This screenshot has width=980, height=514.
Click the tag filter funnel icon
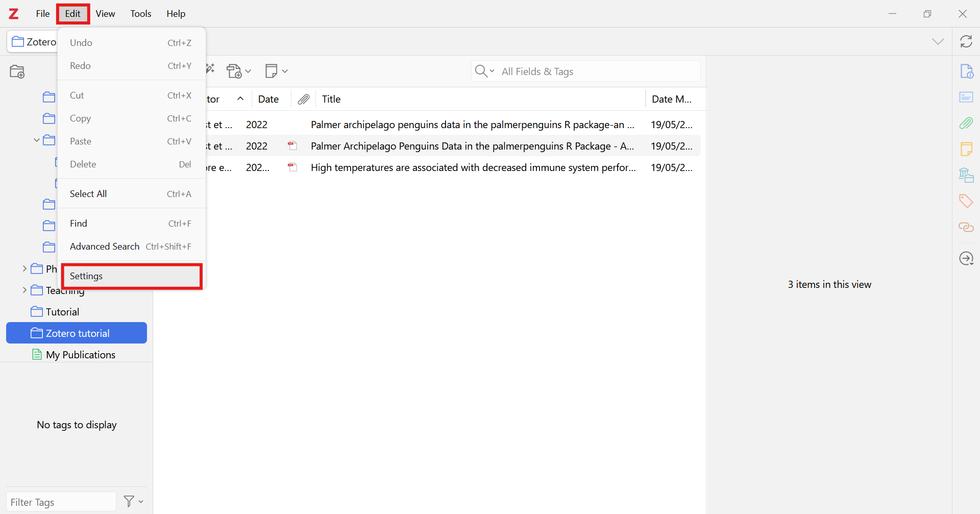(129, 502)
